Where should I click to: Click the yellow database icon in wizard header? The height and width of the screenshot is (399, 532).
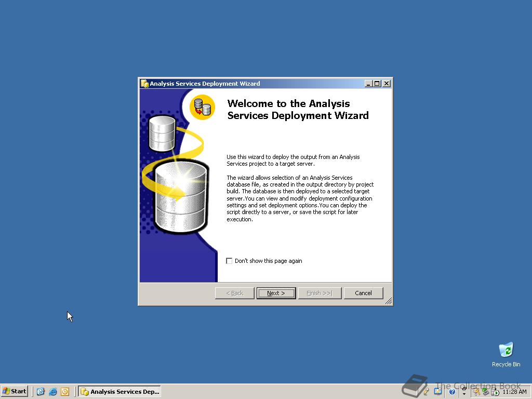click(202, 107)
